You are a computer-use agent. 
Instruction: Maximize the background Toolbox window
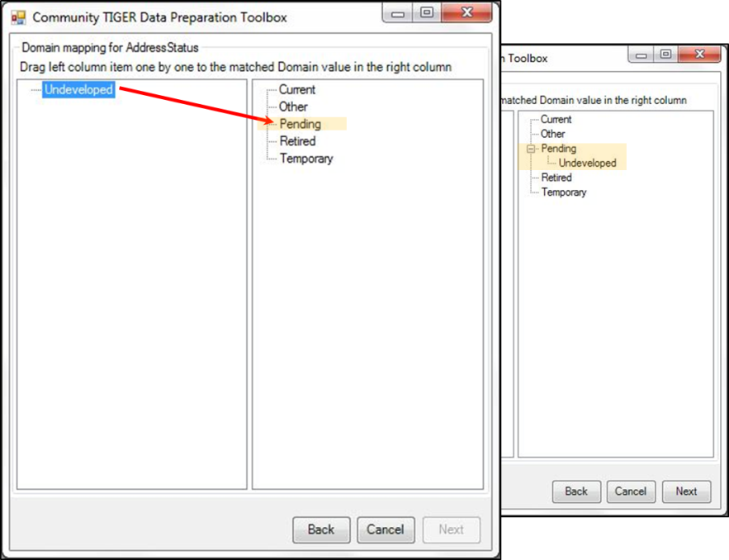(x=665, y=55)
